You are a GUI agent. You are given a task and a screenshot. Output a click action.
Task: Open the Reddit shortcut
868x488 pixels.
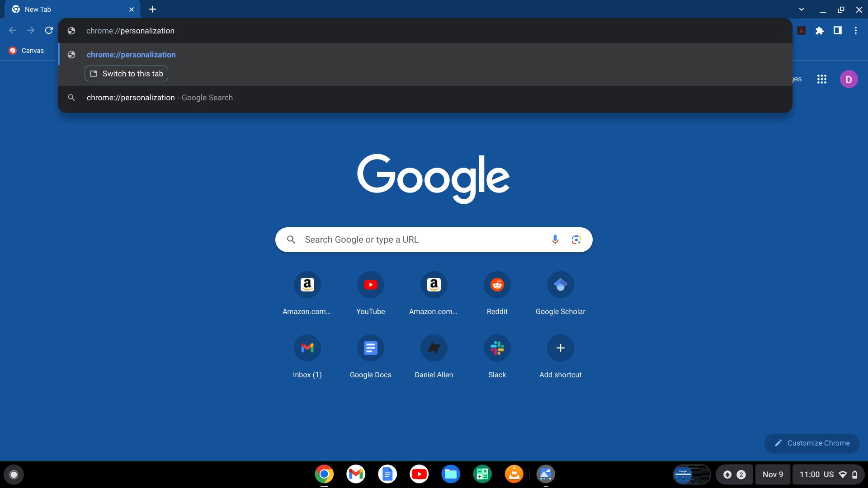coord(497,285)
